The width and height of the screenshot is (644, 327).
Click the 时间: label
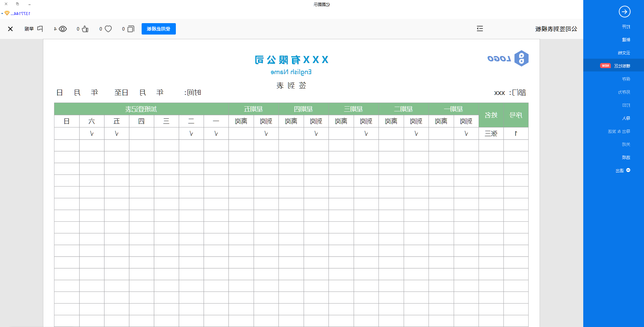(193, 93)
